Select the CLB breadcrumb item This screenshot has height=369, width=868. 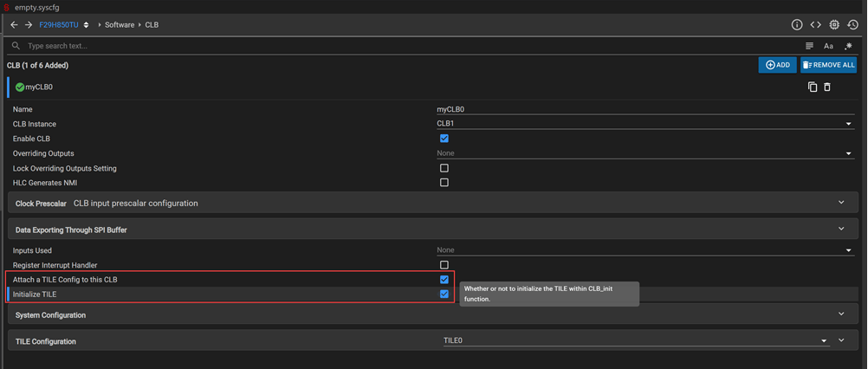click(x=152, y=25)
